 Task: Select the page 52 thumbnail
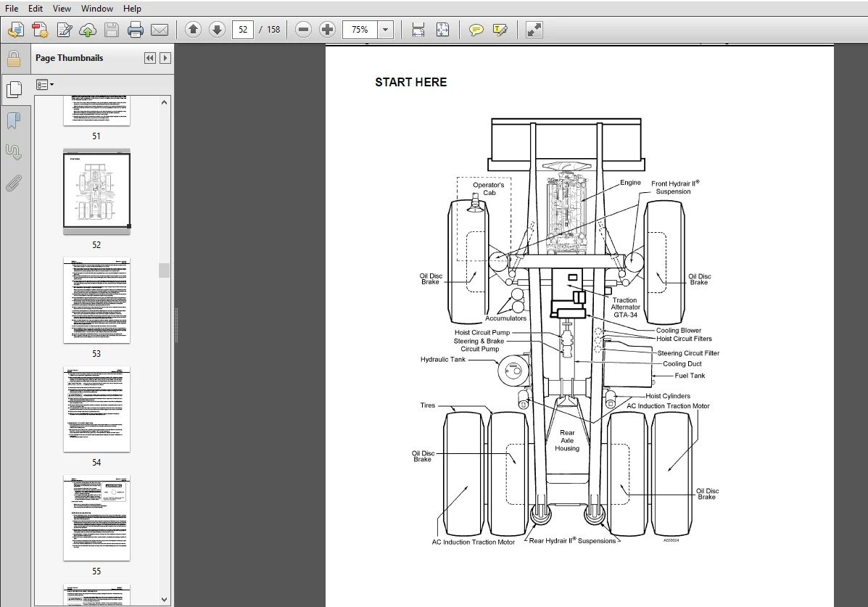pyautogui.click(x=96, y=191)
